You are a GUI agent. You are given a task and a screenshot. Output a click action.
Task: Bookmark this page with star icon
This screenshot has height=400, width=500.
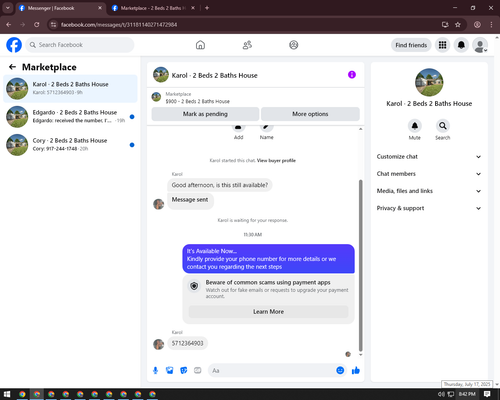pyautogui.click(x=458, y=25)
